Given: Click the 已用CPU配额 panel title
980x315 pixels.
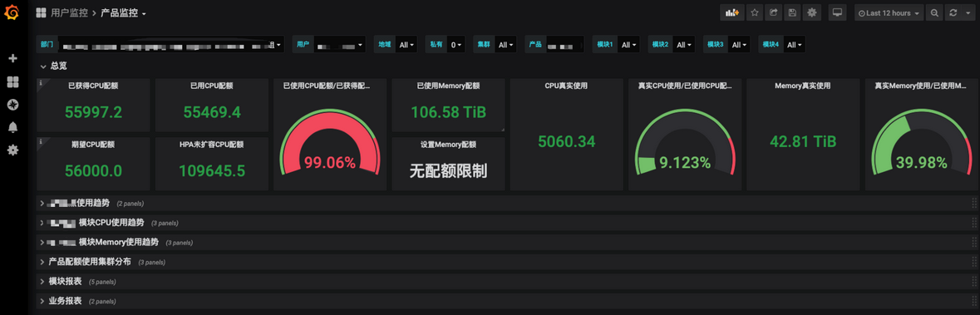Looking at the screenshot, I should tap(212, 86).
